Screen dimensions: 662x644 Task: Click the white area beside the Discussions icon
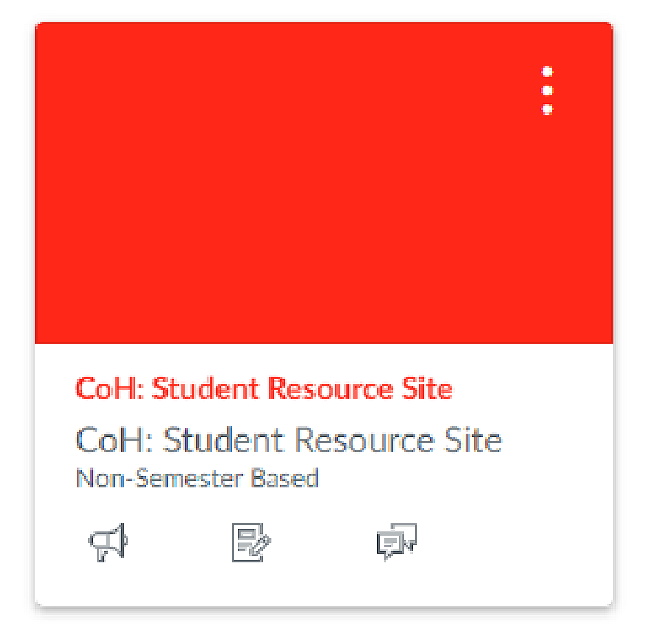(508, 542)
